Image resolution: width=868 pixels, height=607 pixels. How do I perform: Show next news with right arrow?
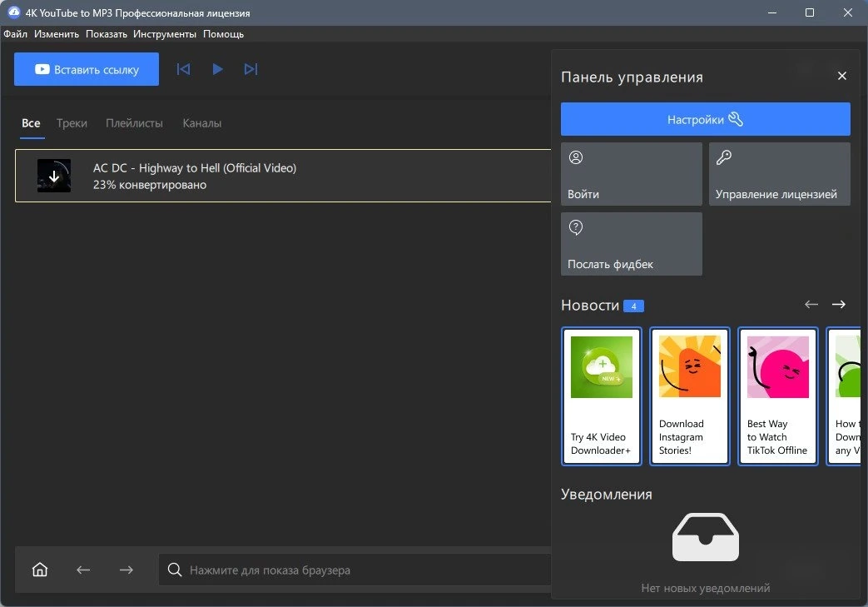tap(839, 305)
